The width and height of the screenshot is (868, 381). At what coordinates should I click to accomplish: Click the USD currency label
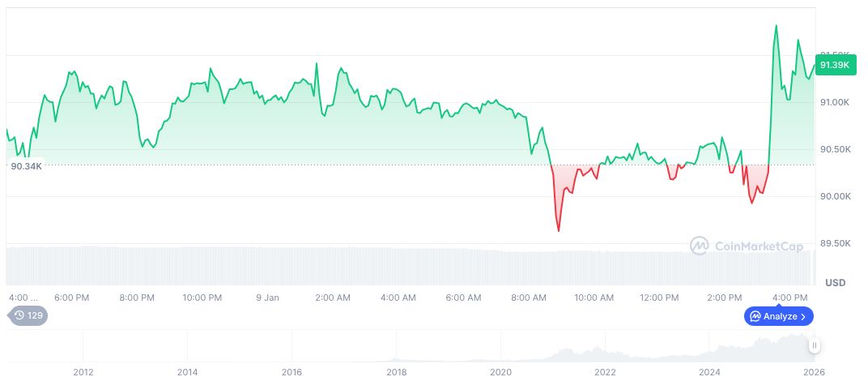[x=835, y=282]
